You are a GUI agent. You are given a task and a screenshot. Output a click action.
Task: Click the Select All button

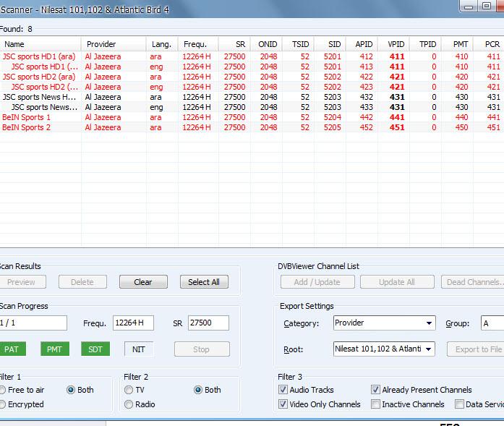click(x=204, y=282)
